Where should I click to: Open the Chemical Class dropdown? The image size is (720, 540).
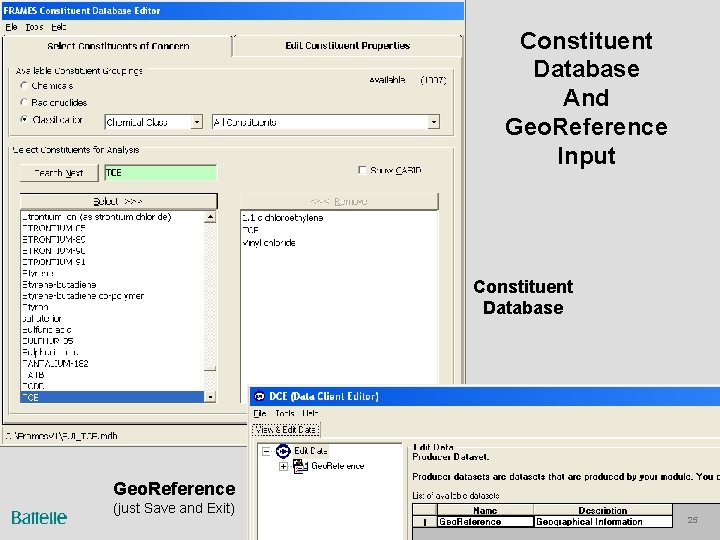point(197,122)
